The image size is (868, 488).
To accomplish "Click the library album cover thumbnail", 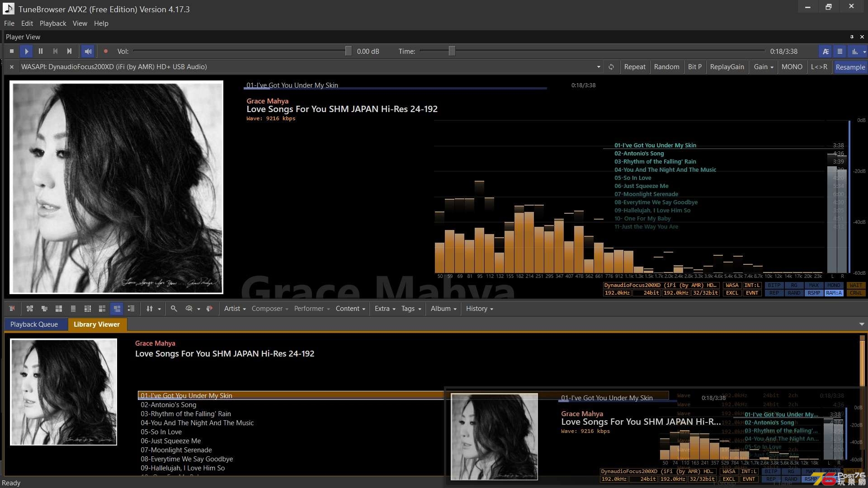I will click(x=64, y=392).
